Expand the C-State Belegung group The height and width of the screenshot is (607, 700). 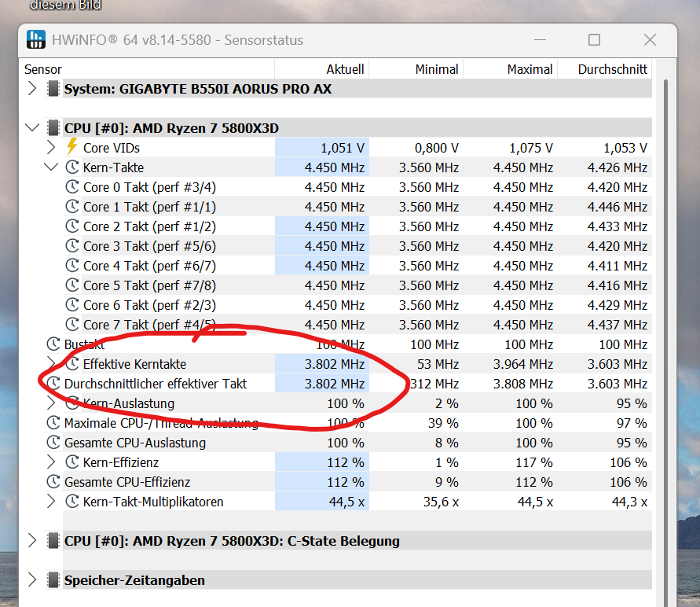32,540
